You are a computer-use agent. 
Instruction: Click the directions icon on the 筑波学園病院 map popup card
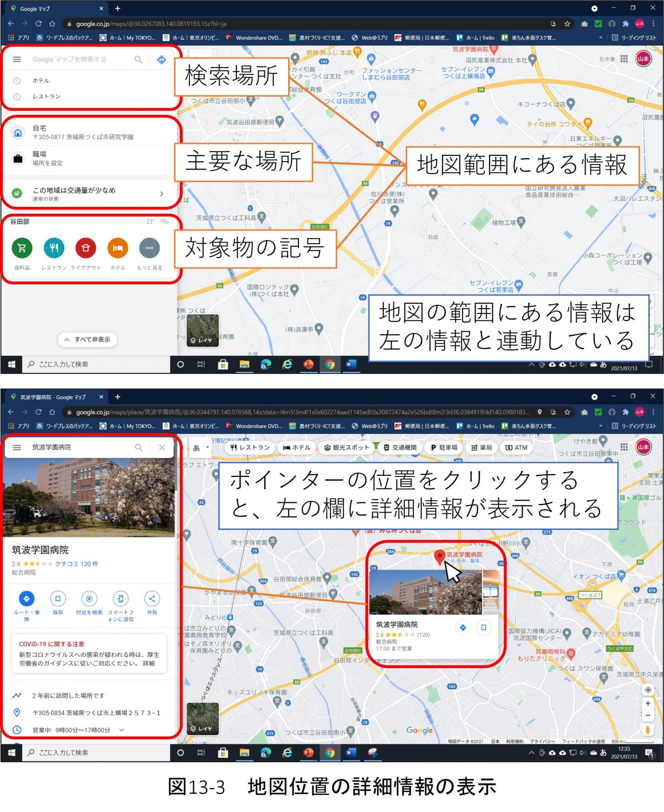tap(463, 627)
